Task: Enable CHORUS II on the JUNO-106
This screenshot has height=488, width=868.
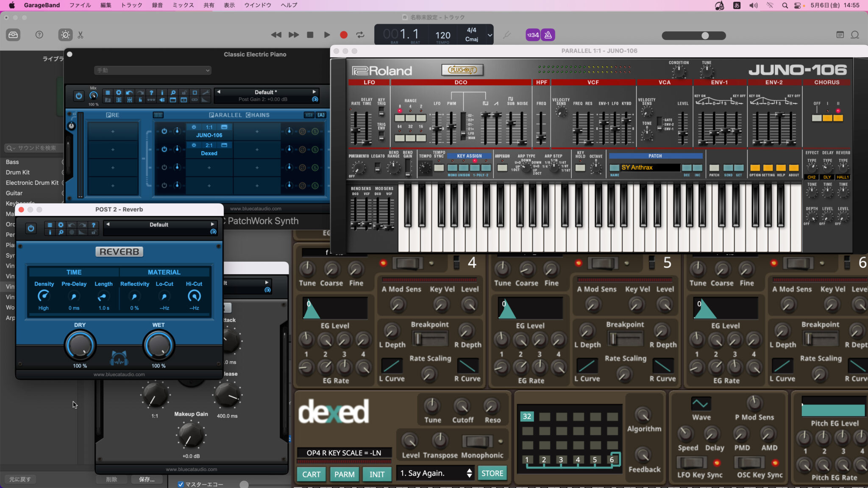Action: pyautogui.click(x=838, y=118)
